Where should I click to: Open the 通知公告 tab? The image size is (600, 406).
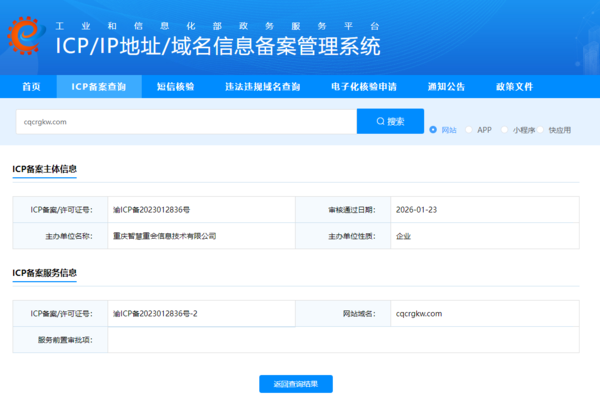[x=446, y=87]
